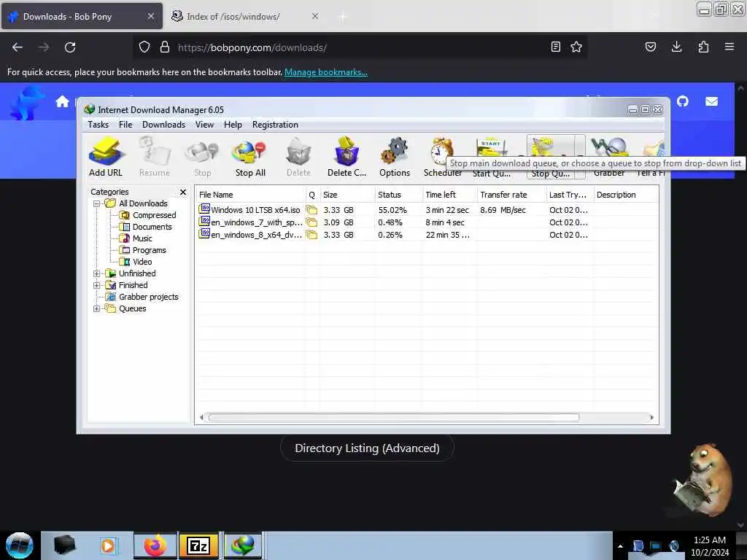
Task: Click the Add URL toolbar icon
Action: [106, 157]
